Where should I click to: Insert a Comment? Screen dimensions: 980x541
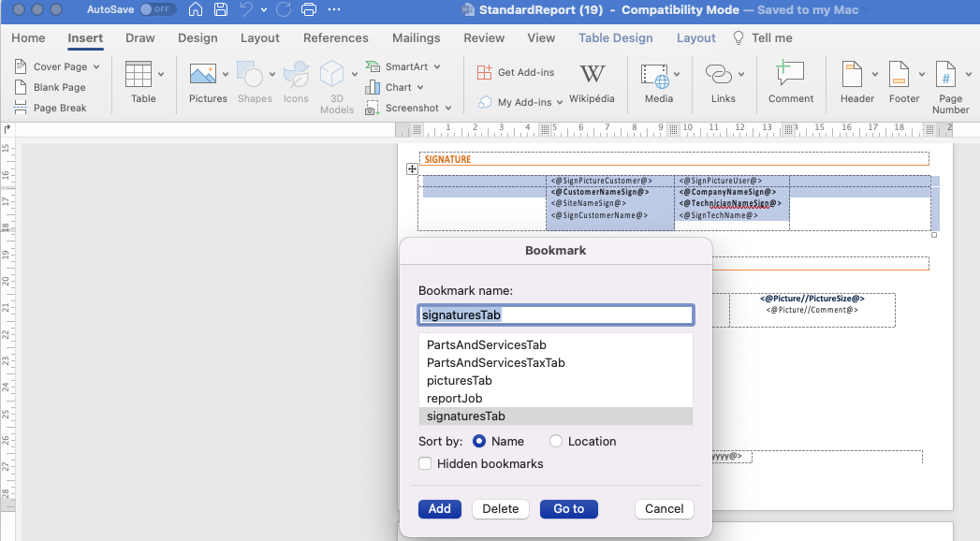point(791,81)
